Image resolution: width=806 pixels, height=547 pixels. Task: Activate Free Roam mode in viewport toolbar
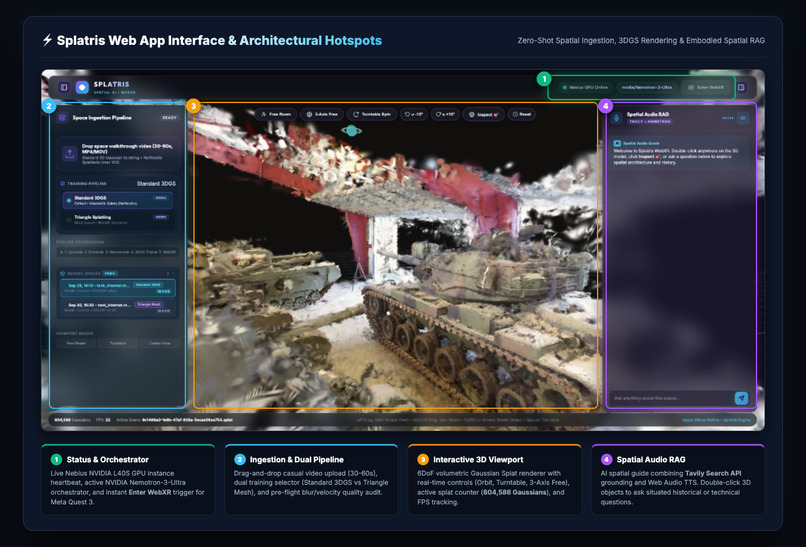(276, 114)
